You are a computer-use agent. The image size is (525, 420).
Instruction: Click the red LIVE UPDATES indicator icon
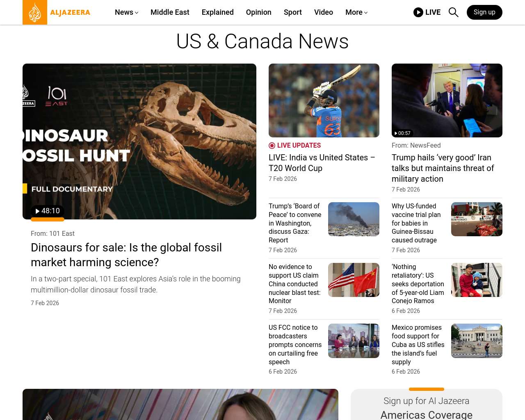[x=272, y=146]
